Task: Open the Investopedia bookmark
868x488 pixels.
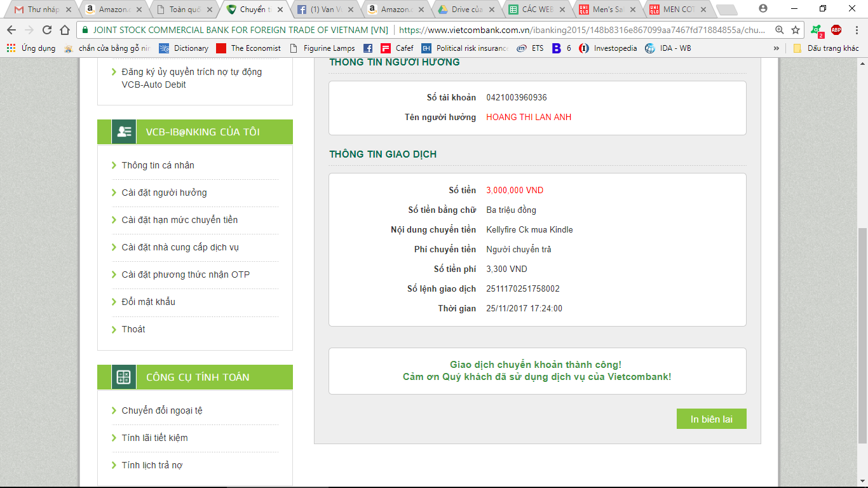Action: point(608,48)
